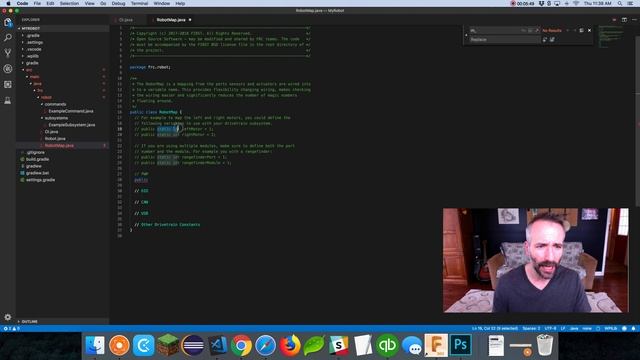The width and height of the screenshot is (640, 360).
Task: Open the Extensions view in activity bar
Action: pos(8,84)
